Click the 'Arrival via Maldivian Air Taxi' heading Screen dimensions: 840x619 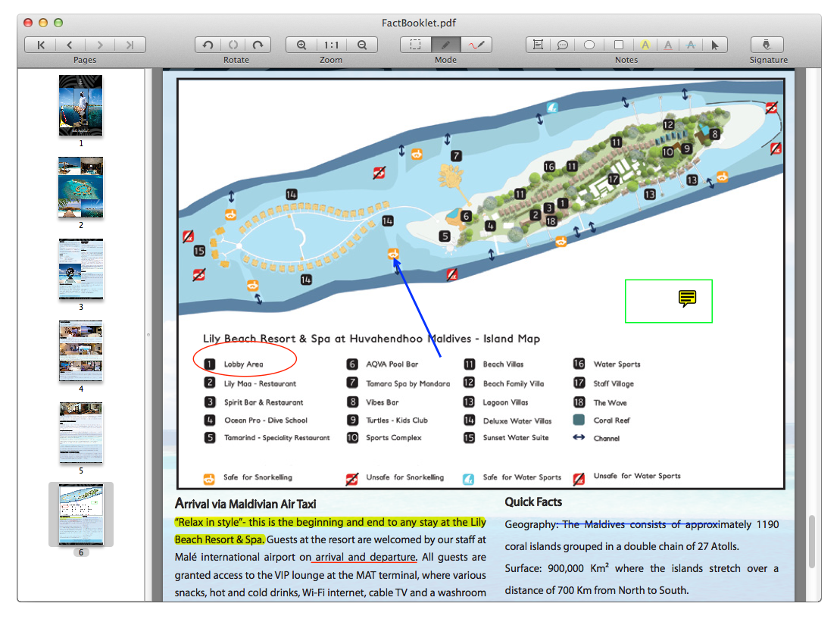tap(245, 505)
